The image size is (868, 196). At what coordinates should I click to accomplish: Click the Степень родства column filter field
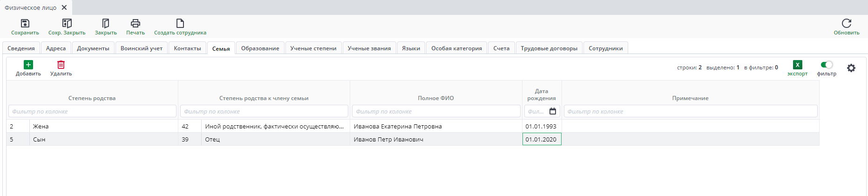tap(92, 111)
